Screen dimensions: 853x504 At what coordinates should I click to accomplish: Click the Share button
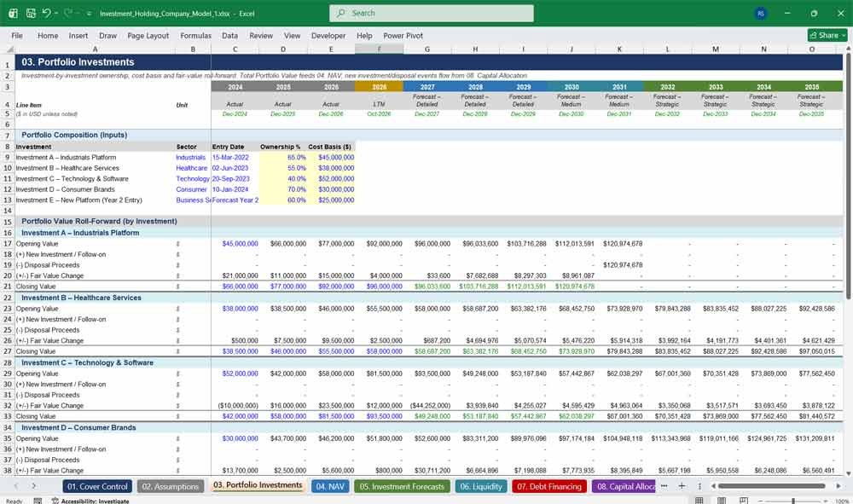pos(827,35)
